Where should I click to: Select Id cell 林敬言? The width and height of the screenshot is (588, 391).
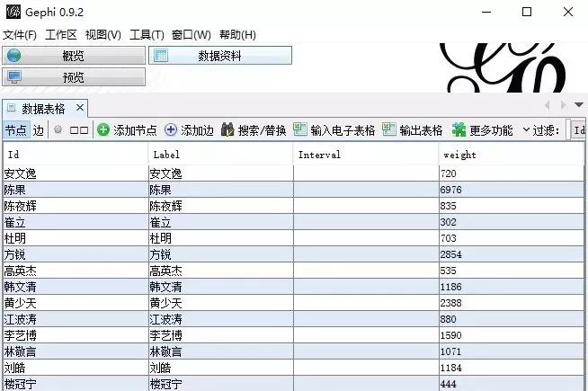(x=76, y=351)
